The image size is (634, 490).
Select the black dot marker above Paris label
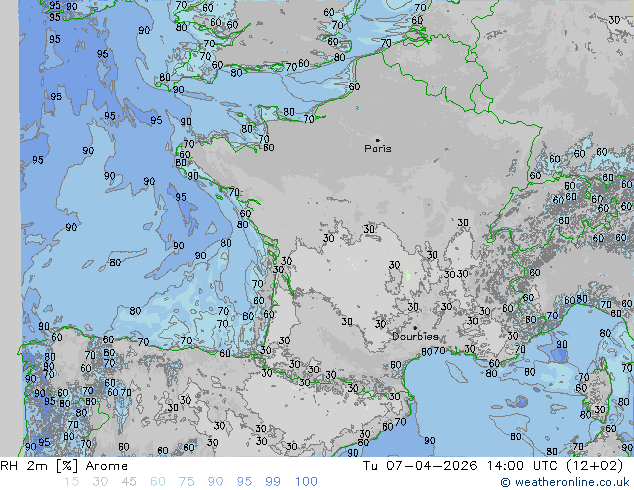(x=378, y=140)
